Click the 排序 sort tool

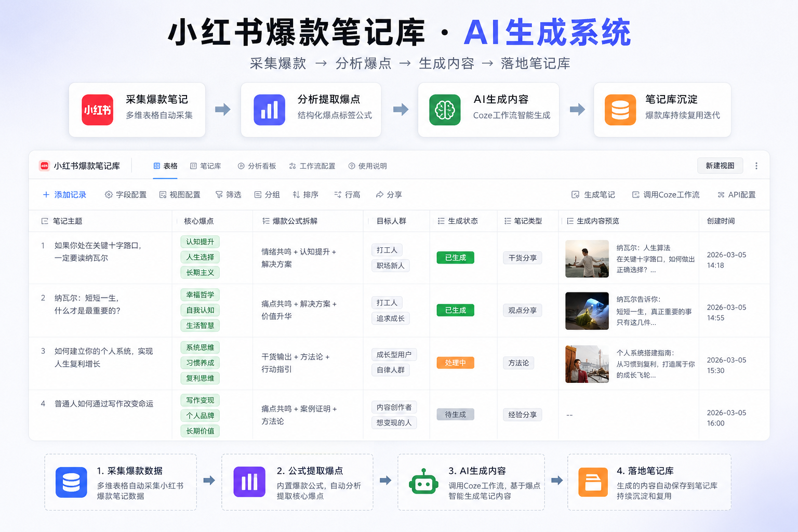point(305,195)
